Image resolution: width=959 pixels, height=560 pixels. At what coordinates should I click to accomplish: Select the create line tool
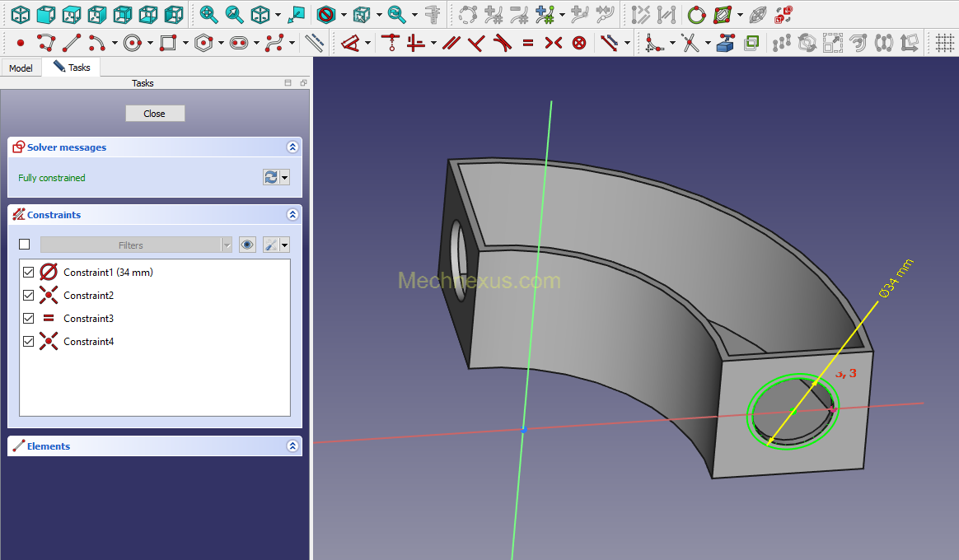click(71, 43)
